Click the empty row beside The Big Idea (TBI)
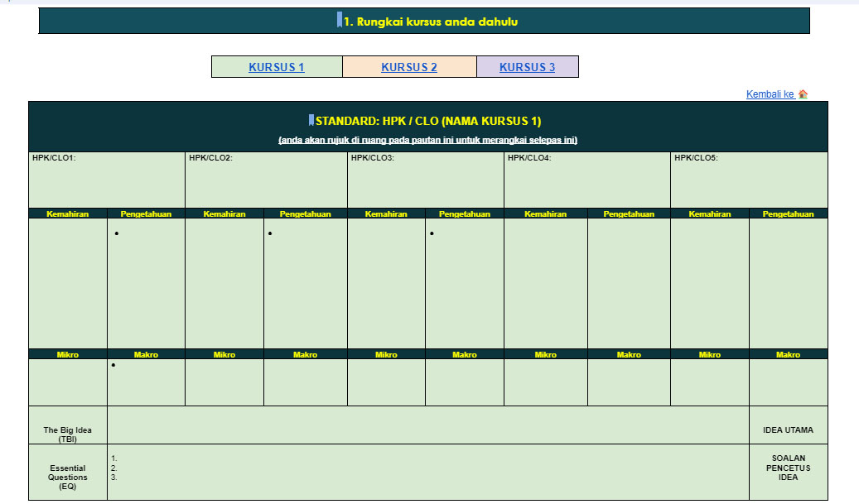859x504 pixels. pyautogui.click(x=427, y=425)
